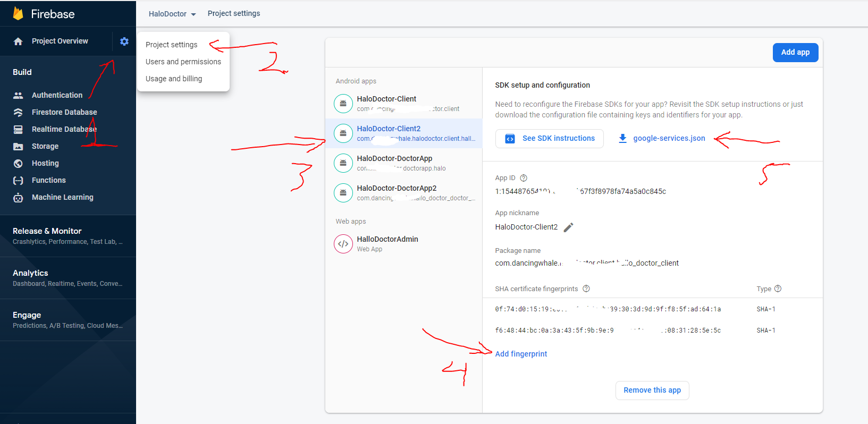This screenshot has height=424, width=868.
Task: Click the Add app button
Action: point(795,52)
